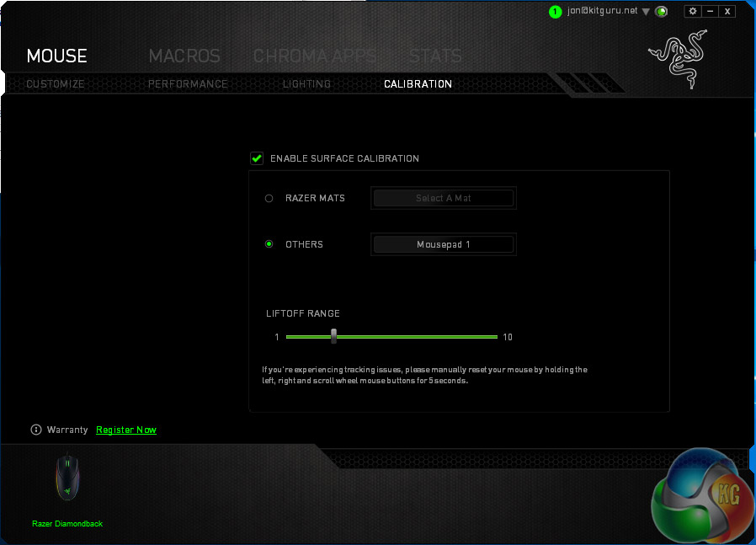Click the liftoff range slider handle

tap(333, 336)
